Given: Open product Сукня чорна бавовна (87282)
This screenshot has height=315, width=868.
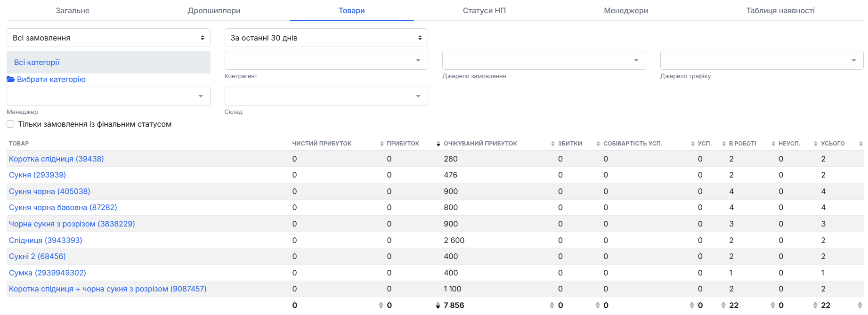Looking at the screenshot, I should (63, 207).
